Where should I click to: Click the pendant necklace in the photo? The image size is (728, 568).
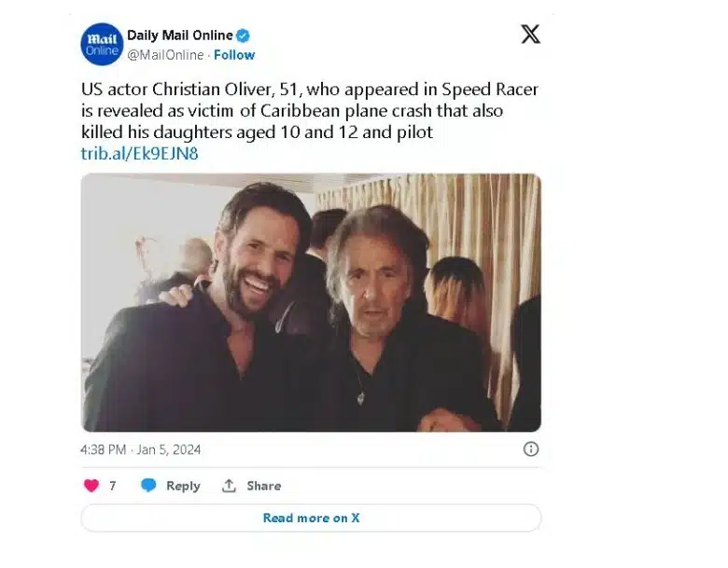click(361, 397)
